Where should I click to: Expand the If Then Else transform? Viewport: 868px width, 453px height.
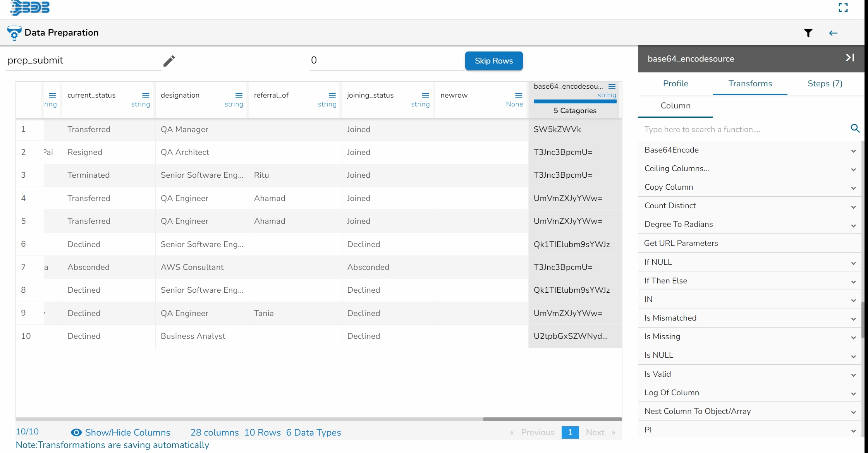point(853,281)
